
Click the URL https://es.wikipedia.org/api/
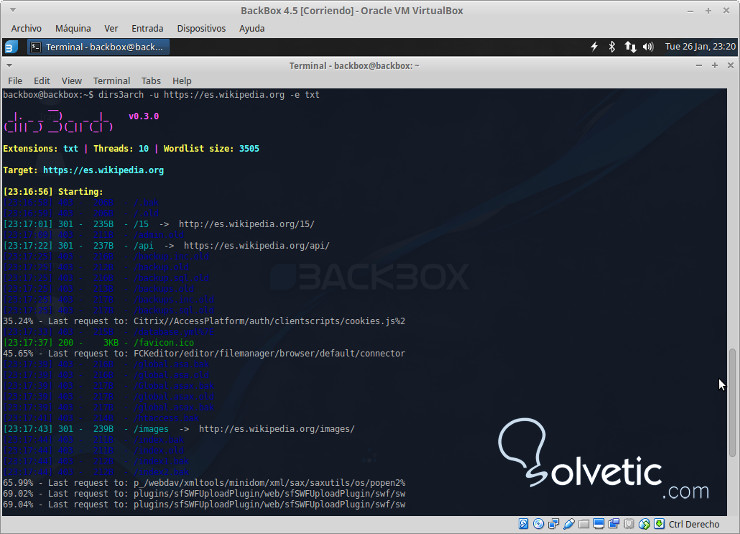coord(256,246)
